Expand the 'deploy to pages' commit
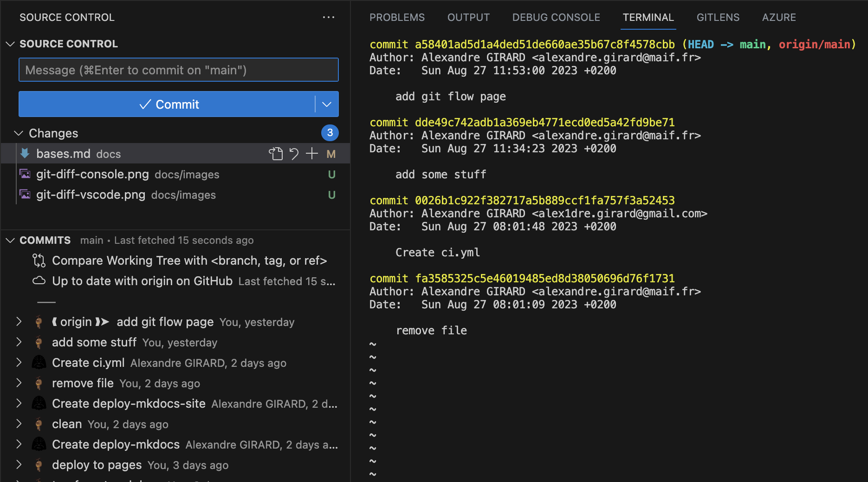The width and height of the screenshot is (868, 482). [19, 464]
